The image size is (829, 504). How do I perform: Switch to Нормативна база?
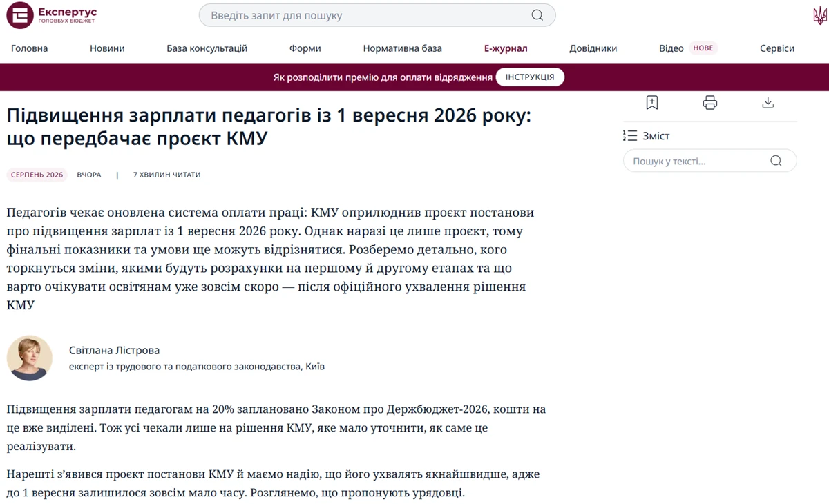click(x=402, y=48)
